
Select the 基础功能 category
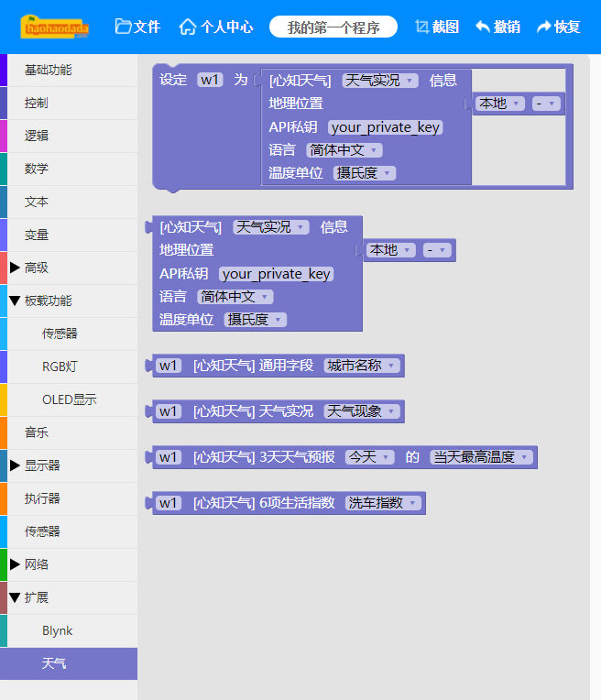pyautogui.click(x=69, y=70)
